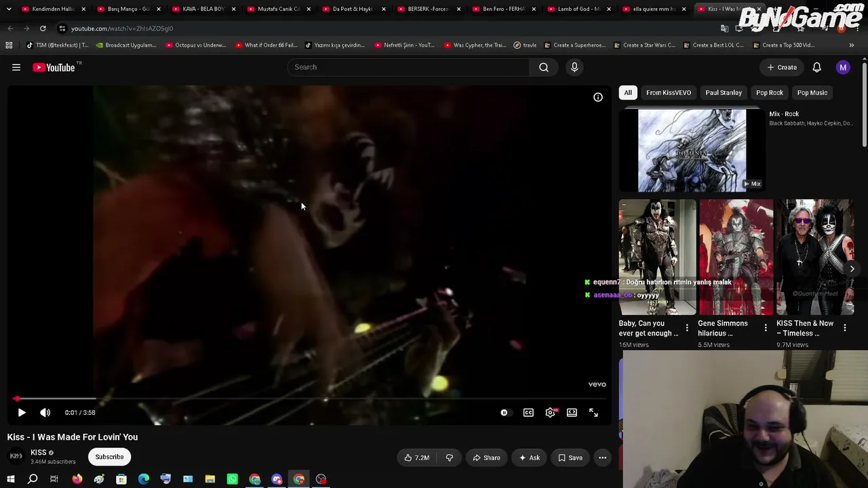Select the From KissVEVO chip
The image size is (868, 488).
pyautogui.click(x=669, y=92)
